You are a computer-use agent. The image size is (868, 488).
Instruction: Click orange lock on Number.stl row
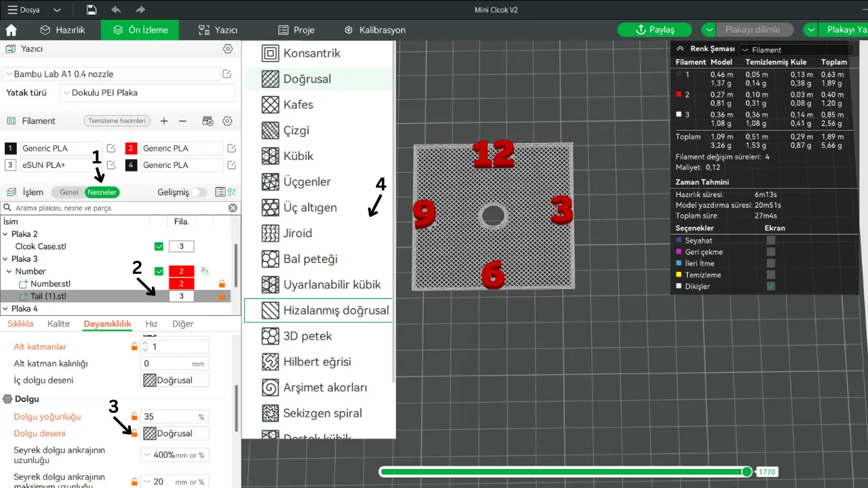[x=222, y=284]
